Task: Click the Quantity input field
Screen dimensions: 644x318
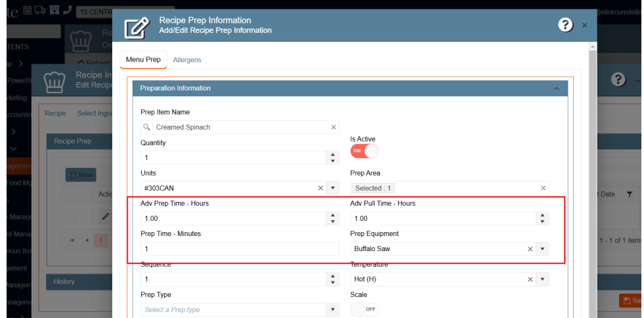Action: (233, 157)
